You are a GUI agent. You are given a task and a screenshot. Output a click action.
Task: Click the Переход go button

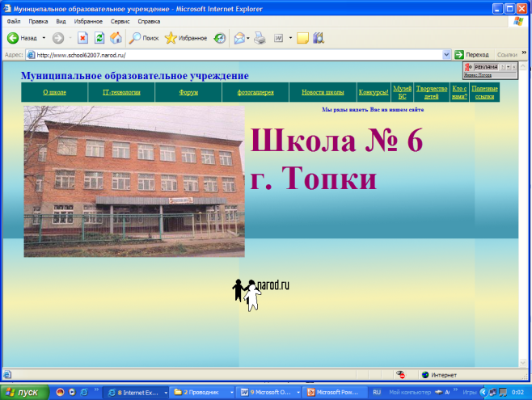tap(472, 54)
